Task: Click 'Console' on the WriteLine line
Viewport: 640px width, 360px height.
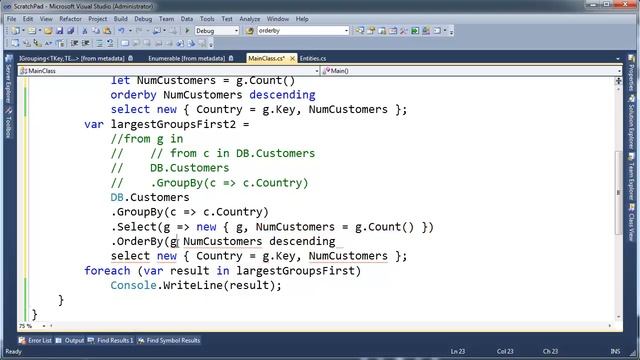Action: [x=133, y=285]
